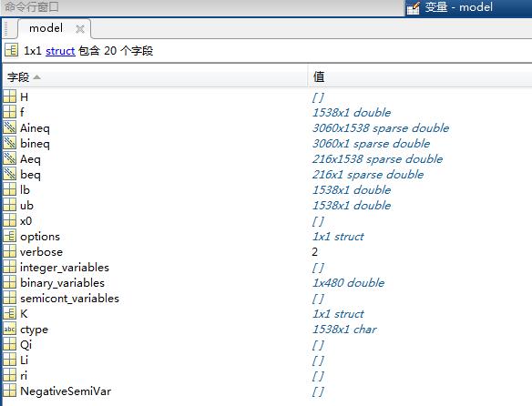Click the 3060x1538 sparse double value
The height and width of the screenshot is (406, 532).
pos(381,127)
